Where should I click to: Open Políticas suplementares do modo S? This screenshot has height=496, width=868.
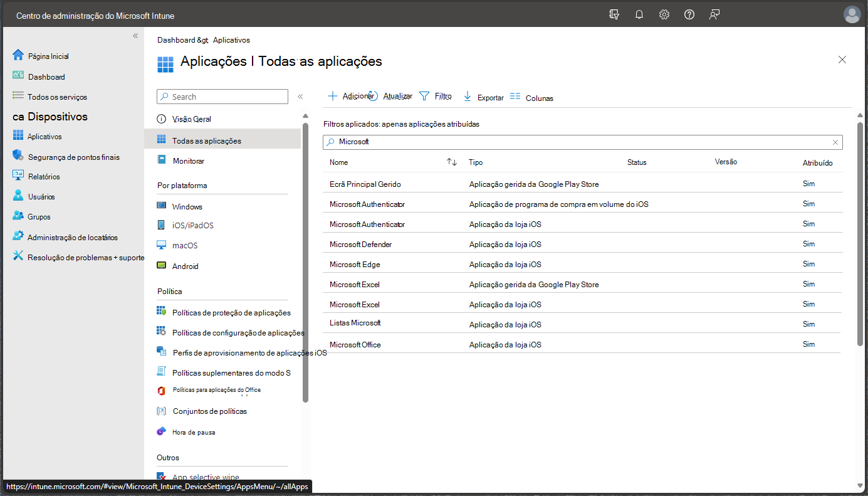[231, 372]
